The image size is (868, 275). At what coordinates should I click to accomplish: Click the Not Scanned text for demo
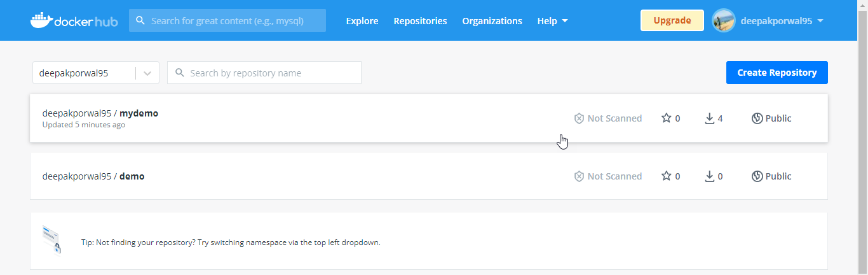(x=614, y=176)
